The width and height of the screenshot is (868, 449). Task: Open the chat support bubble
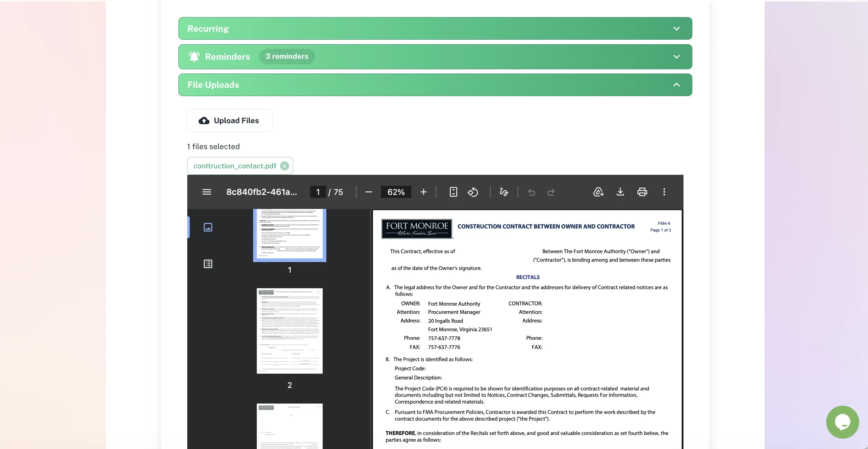pos(842,422)
